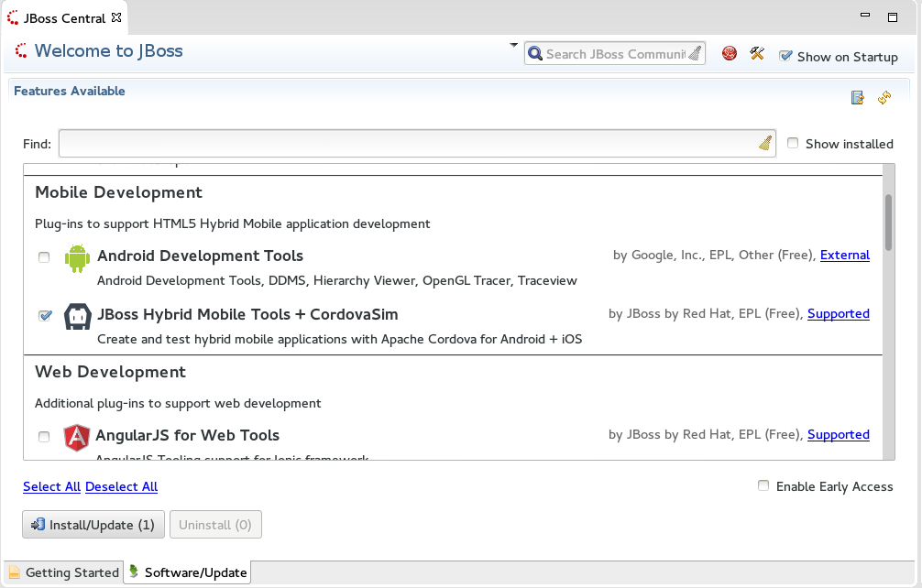The height and width of the screenshot is (588, 922).
Task: Click 'Plug-ins to support HTML5 Hybrid Mobile' text
Action: (232, 223)
